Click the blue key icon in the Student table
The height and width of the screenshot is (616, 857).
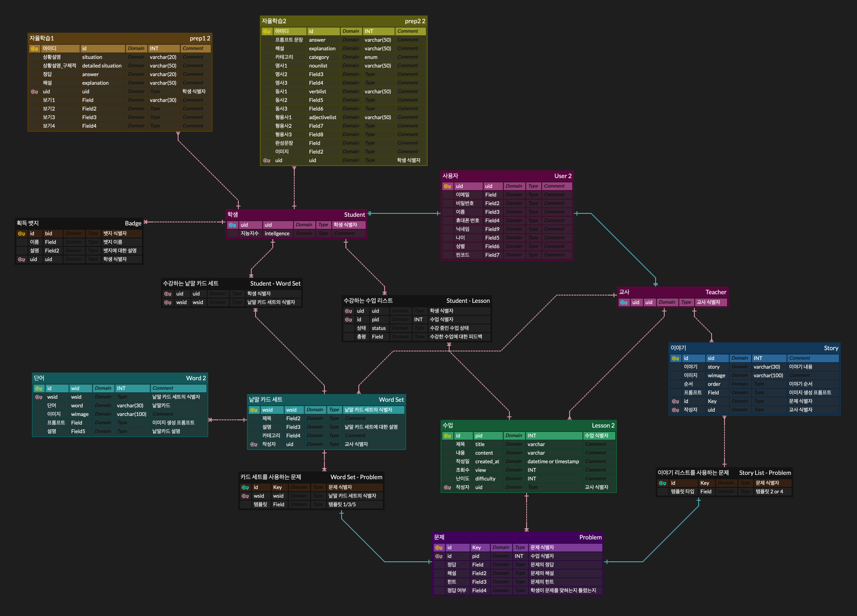point(232,225)
